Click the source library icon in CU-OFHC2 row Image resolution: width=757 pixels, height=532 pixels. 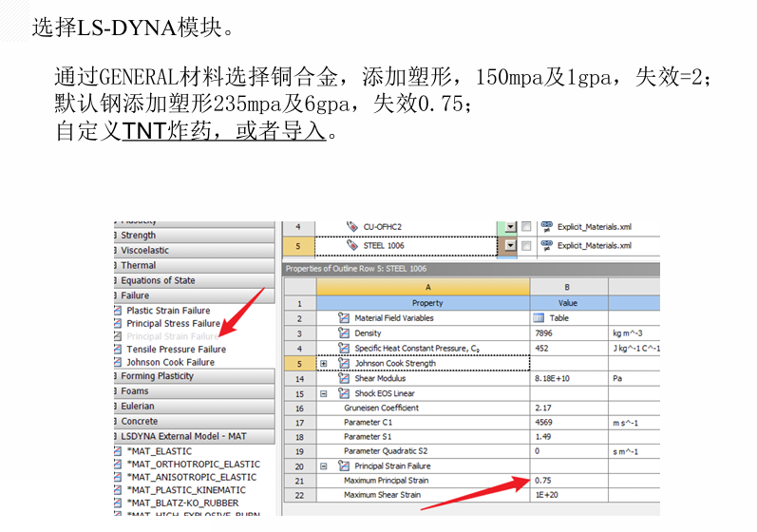coord(547,226)
